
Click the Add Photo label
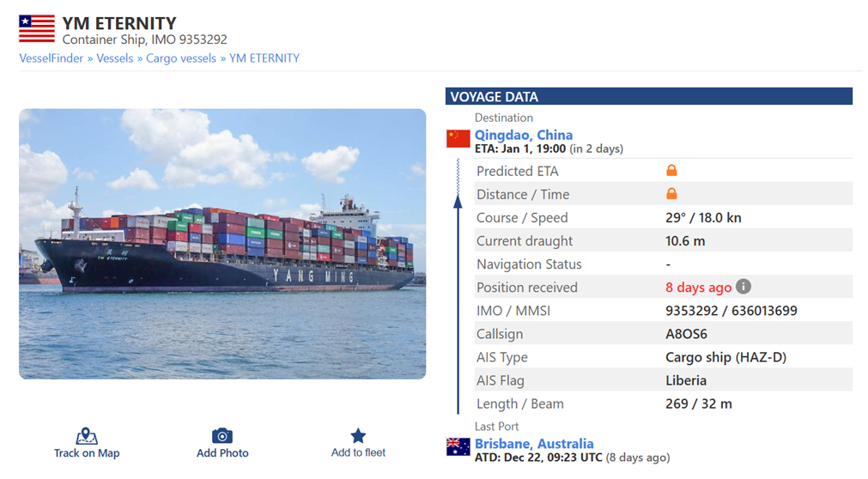(222, 453)
